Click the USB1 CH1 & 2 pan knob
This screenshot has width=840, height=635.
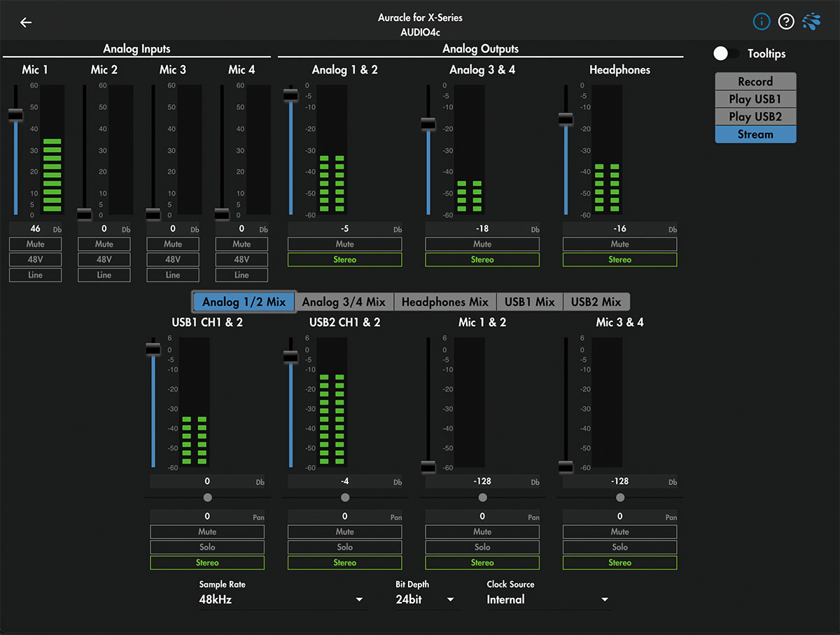[207, 497]
